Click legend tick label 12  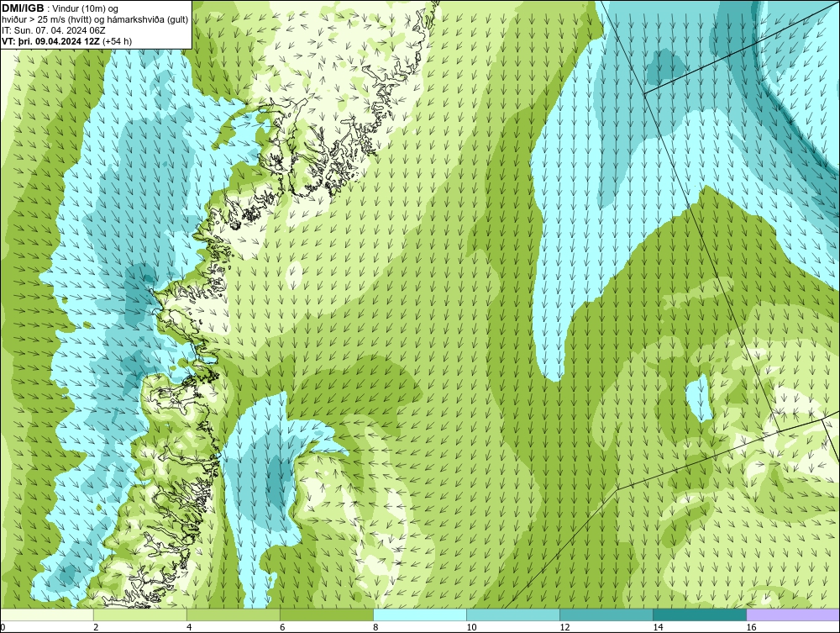tap(564, 627)
